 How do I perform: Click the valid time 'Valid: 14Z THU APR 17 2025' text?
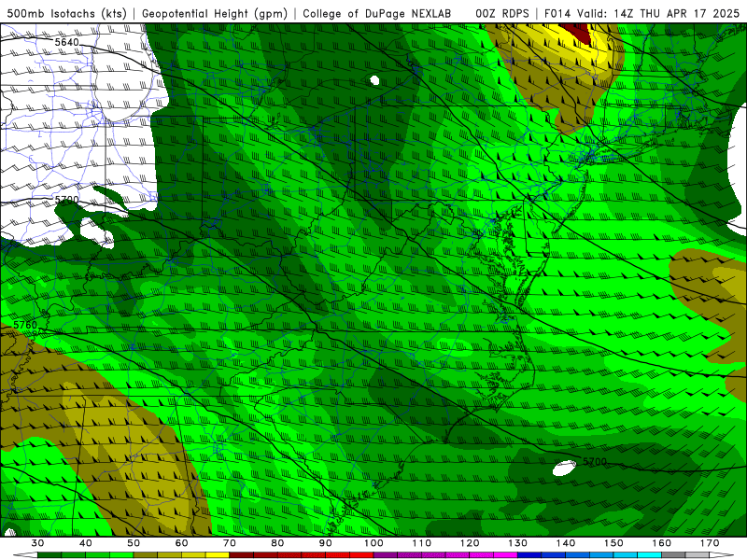tap(658, 13)
